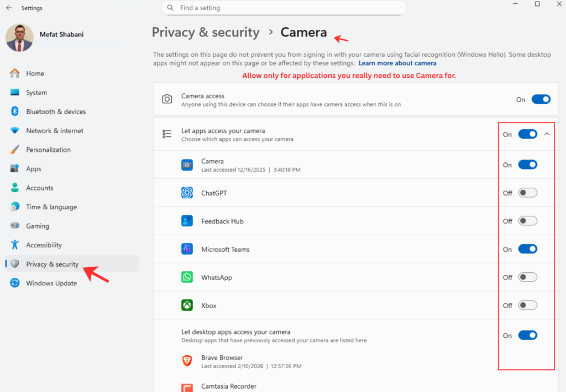Click the Xbox app icon
This screenshot has height=392, width=566.
tap(187, 305)
